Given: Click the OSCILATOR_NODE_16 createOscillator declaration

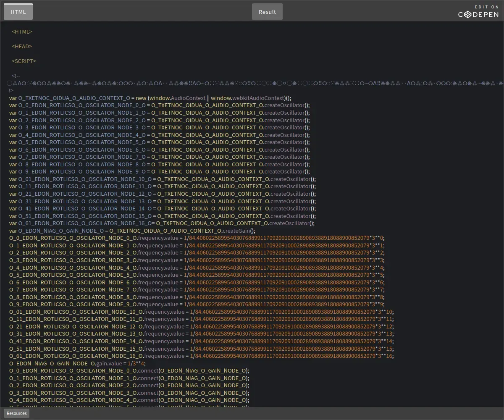Looking at the screenshot, I should (x=162, y=223).
